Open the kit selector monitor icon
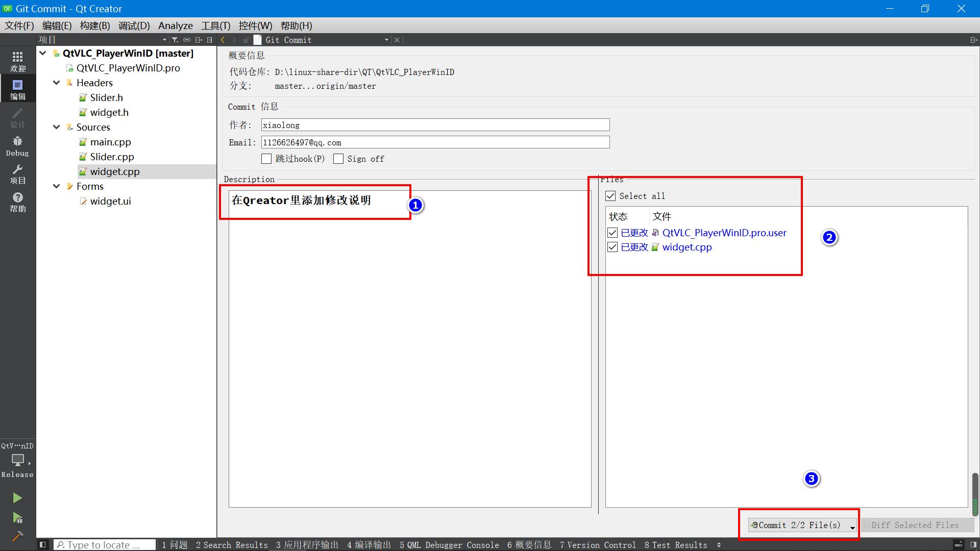980x551 pixels. coord(18,460)
